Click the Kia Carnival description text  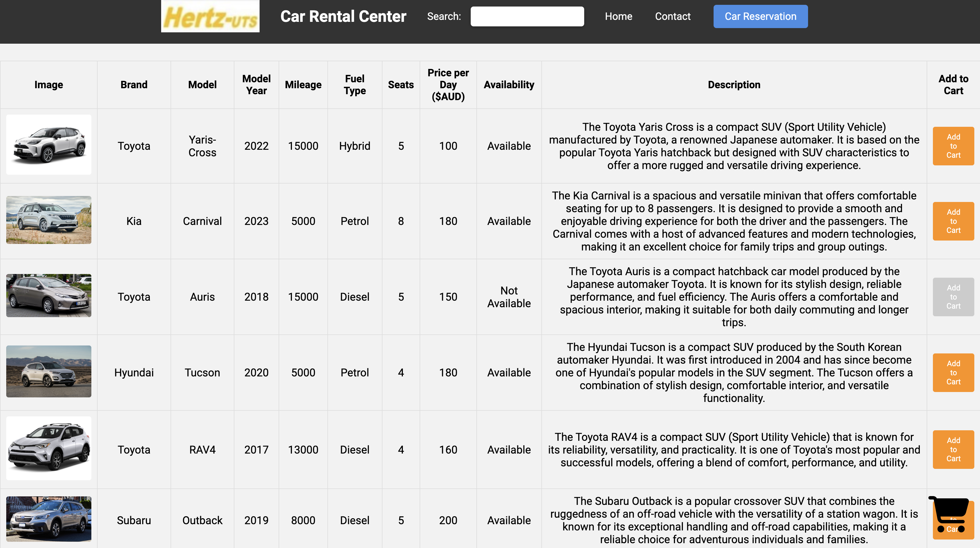(x=734, y=221)
